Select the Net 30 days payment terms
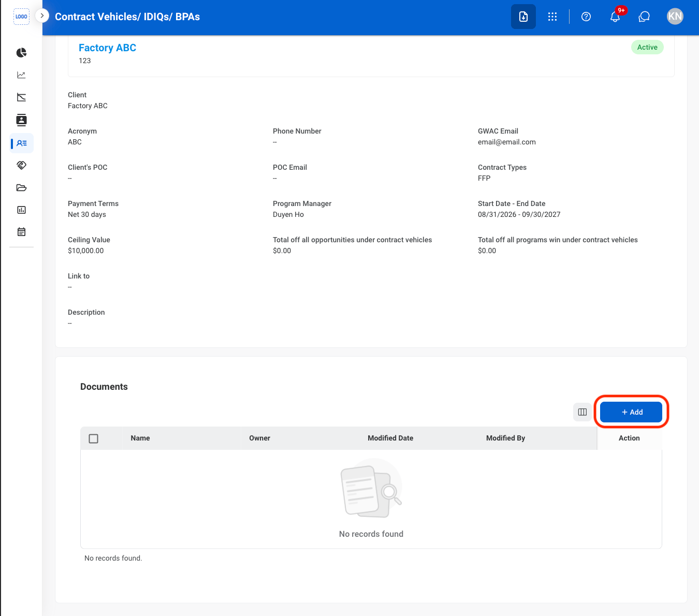699x616 pixels. pos(87,214)
